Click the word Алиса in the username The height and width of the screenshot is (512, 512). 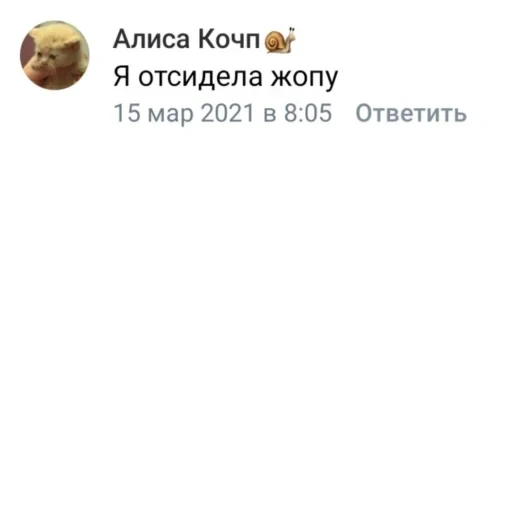pos(151,39)
